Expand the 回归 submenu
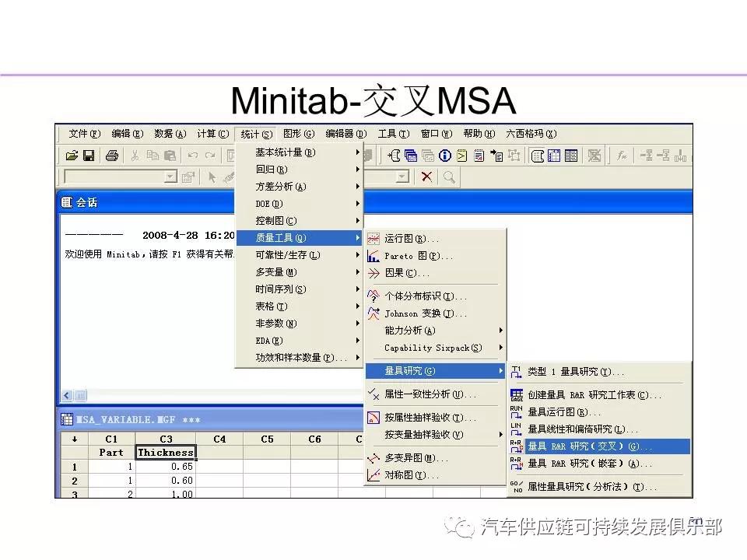747x560 pixels. (299, 170)
